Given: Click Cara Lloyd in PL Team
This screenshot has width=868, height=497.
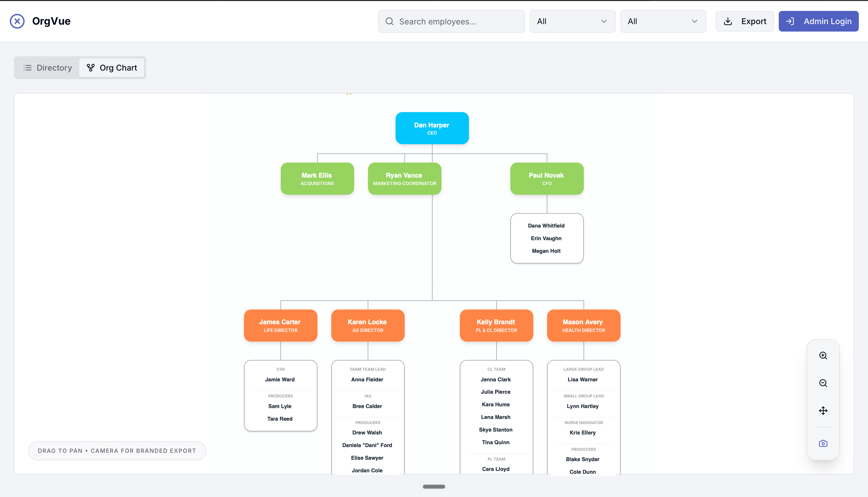Looking at the screenshot, I should pos(495,469).
